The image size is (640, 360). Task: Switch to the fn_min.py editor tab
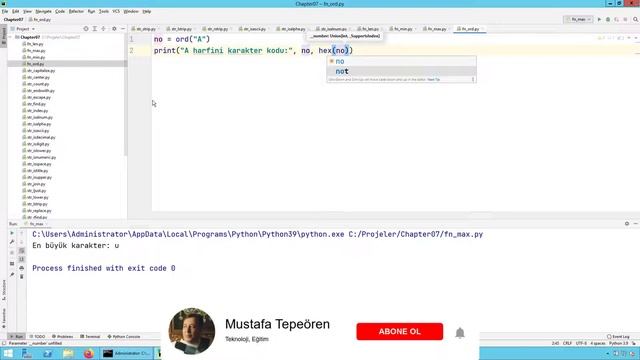[x=402, y=29]
